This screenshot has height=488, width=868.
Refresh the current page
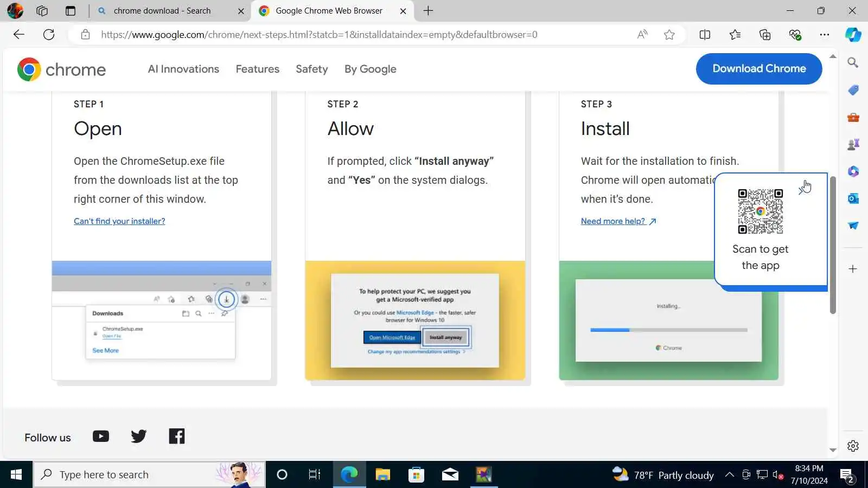click(49, 35)
